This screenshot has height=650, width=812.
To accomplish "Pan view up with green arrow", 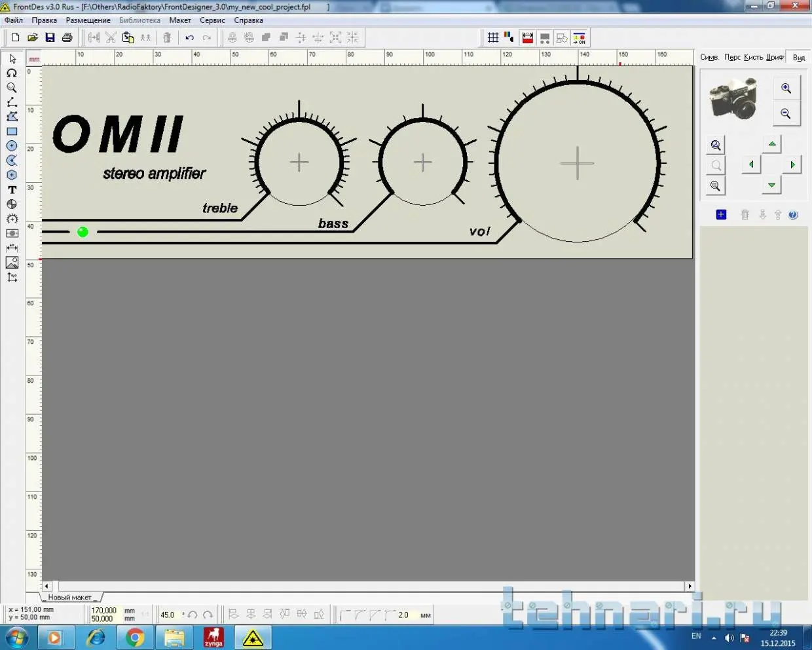I will click(x=772, y=143).
